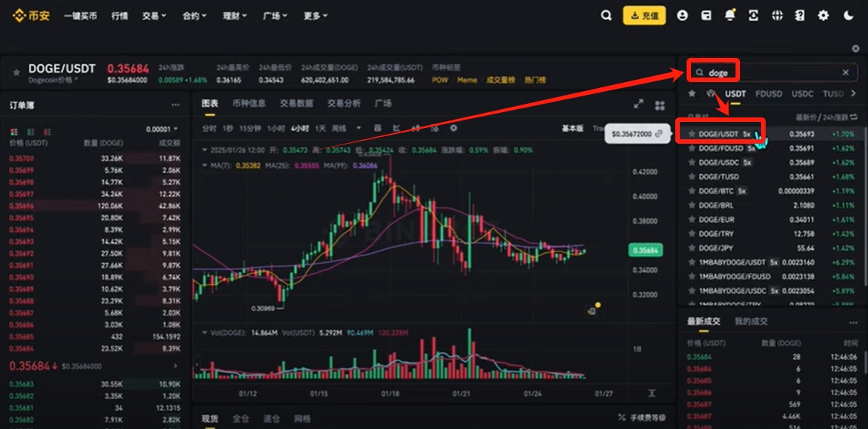Image resolution: width=868 pixels, height=429 pixels.
Task: Toggle dark mode moon icon
Action: [848, 16]
